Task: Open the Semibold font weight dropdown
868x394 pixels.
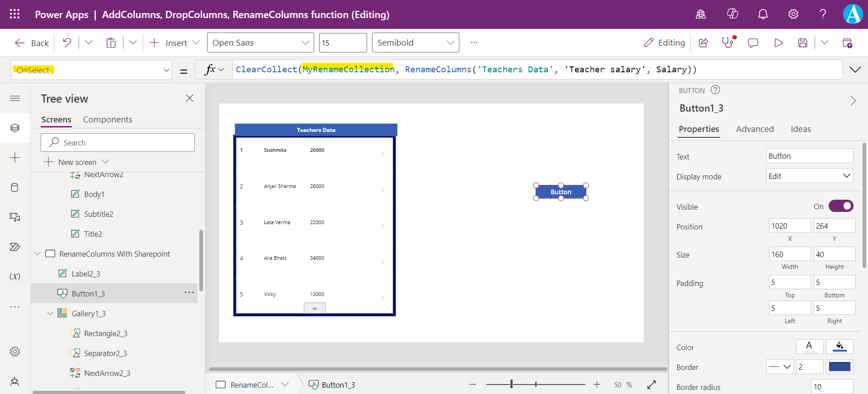Action: [x=415, y=43]
